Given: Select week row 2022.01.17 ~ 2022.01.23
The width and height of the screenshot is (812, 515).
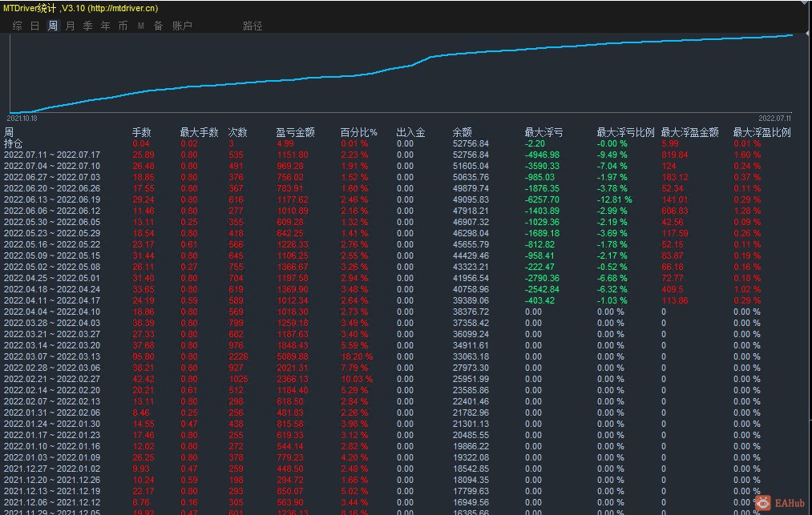Looking at the screenshot, I should click(x=52, y=435).
